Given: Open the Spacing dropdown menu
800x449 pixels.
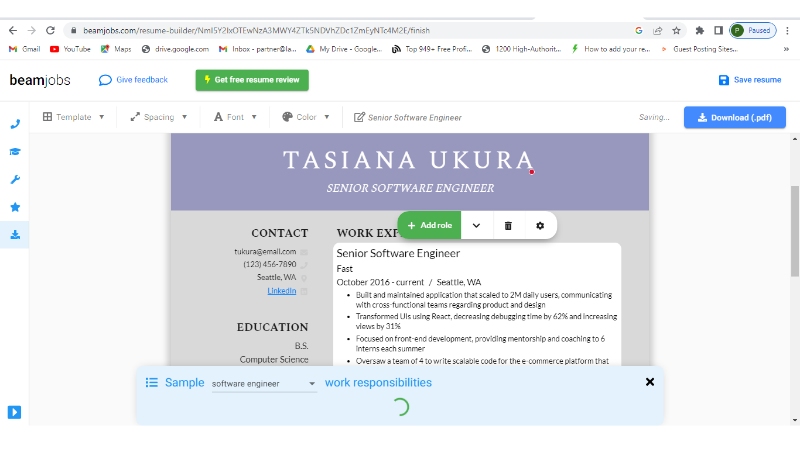Looking at the screenshot, I should click(x=159, y=117).
